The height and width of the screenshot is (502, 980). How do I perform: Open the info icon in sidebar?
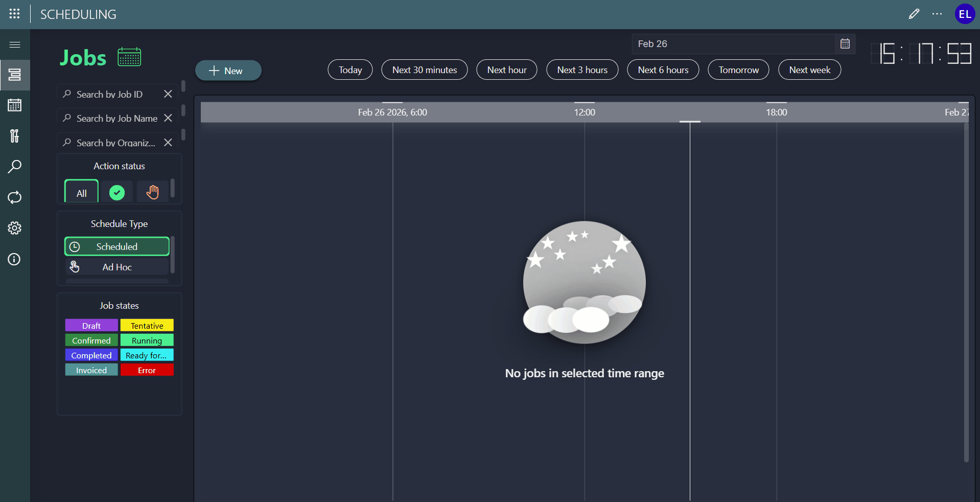tap(15, 260)
